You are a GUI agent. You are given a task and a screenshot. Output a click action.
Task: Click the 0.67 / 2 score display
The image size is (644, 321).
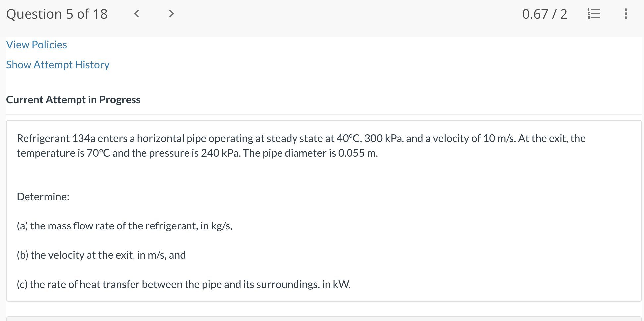[x=545, y=14]
